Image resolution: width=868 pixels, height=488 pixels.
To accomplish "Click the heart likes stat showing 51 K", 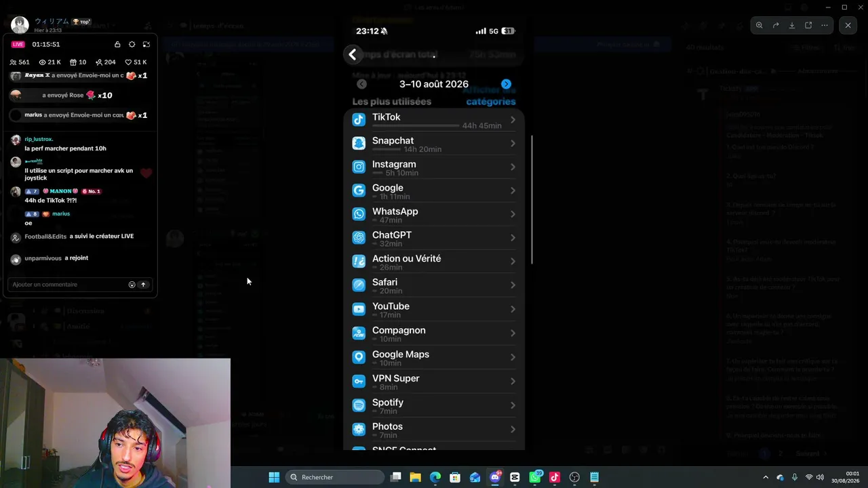I will [x=136, y=62].
